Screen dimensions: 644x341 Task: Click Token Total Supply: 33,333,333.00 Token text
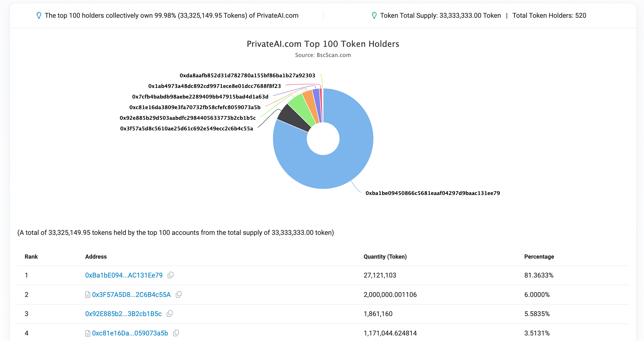coord(441,15)
